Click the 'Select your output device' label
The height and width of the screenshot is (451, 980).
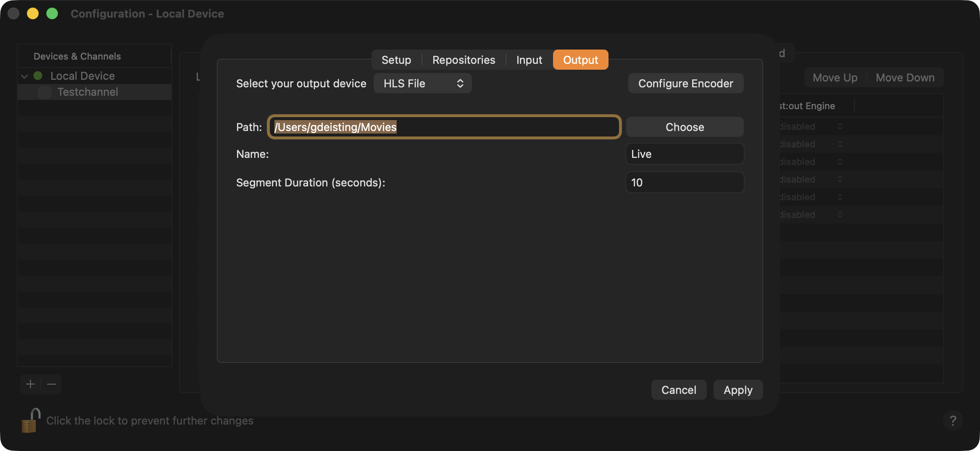pyautogui.click(x=301, y=84)
